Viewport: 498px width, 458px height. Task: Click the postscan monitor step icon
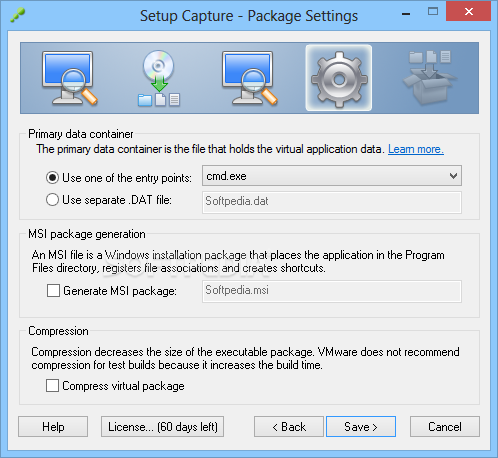(250, 78)
